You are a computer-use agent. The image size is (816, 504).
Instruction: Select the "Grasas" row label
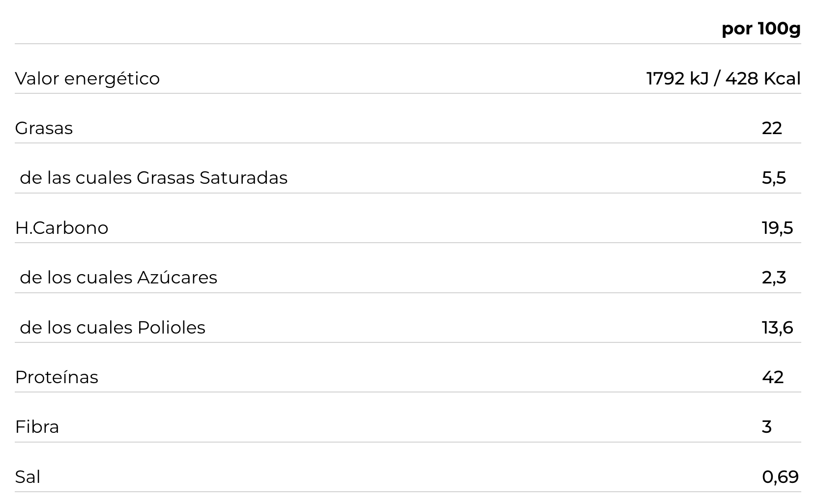44,128
